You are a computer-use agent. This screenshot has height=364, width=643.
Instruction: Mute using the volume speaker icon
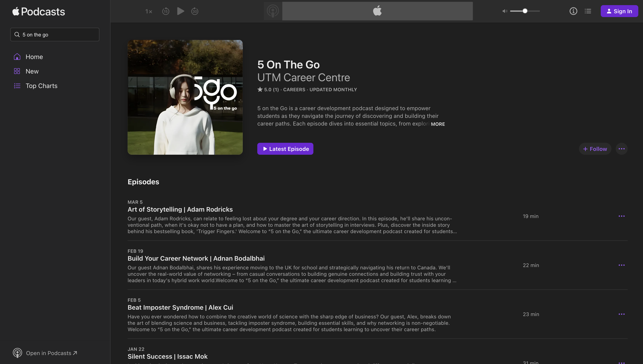[x=505, y=11]
